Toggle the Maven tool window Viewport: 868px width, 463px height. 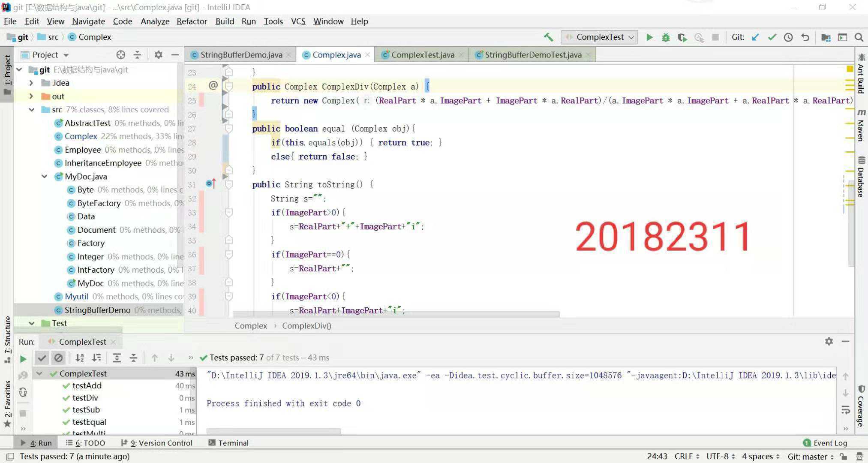(x=861, y=125)
